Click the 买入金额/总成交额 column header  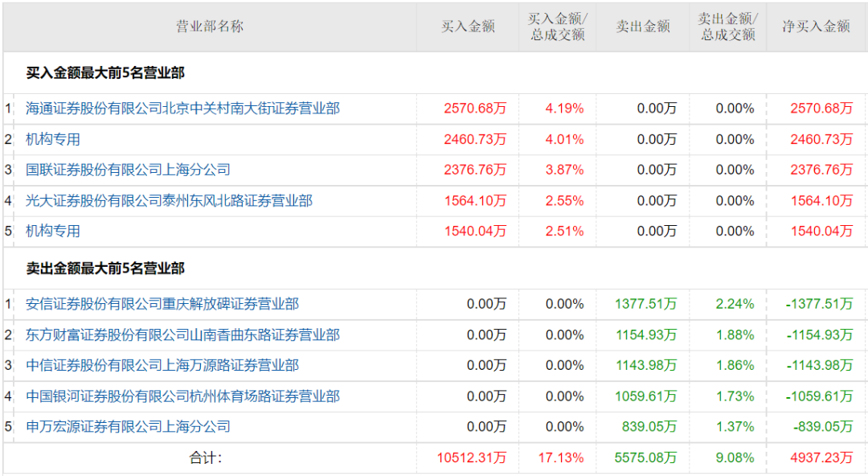click(557, 27)
